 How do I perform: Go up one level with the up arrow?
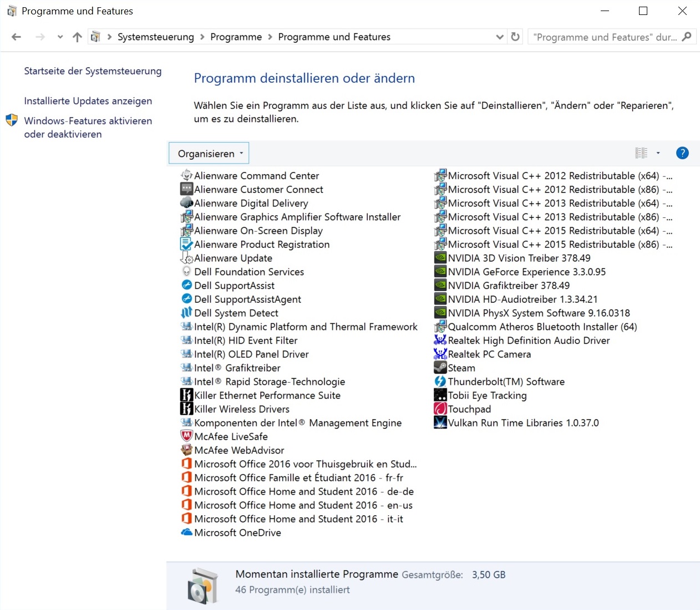(77, 37)
